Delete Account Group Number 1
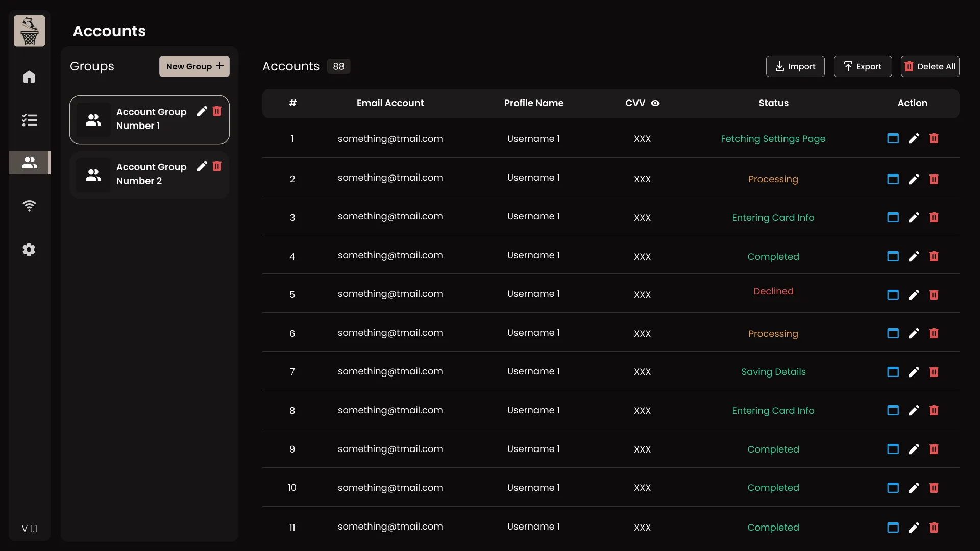Screen dimensions: 980x551 coord(217,111)
